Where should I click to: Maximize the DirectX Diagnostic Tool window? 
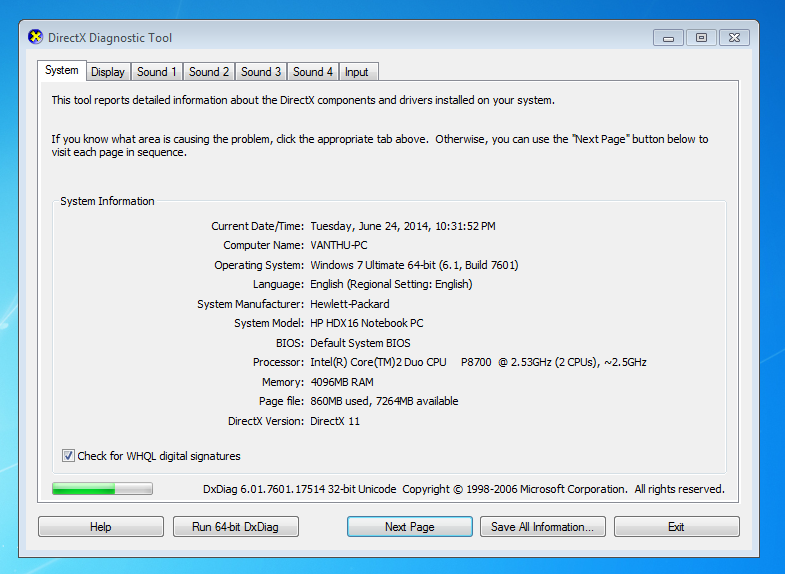pos(701,38)
